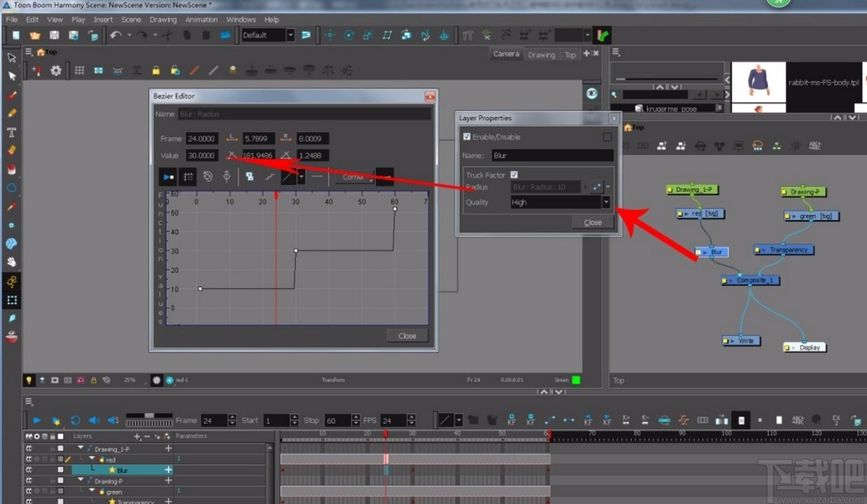Click Close in Layer Properties dialog

pos(593,222)
